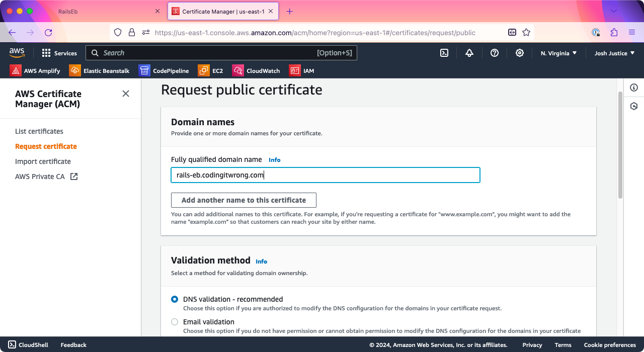644x352 pixels.
Task: Click Feedback in the footer
Action: (x=73, y=345)
